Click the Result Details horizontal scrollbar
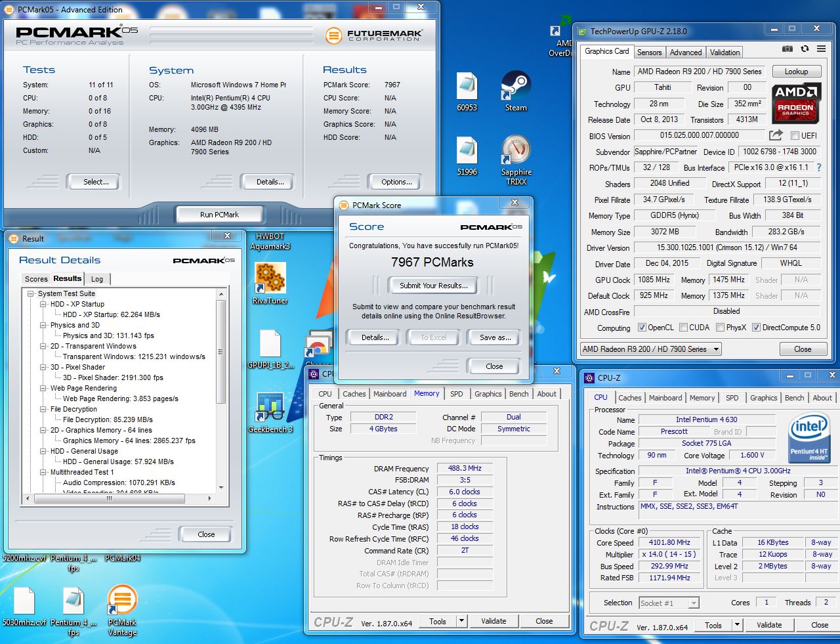 pyautogui.click(x=119, y=498)
